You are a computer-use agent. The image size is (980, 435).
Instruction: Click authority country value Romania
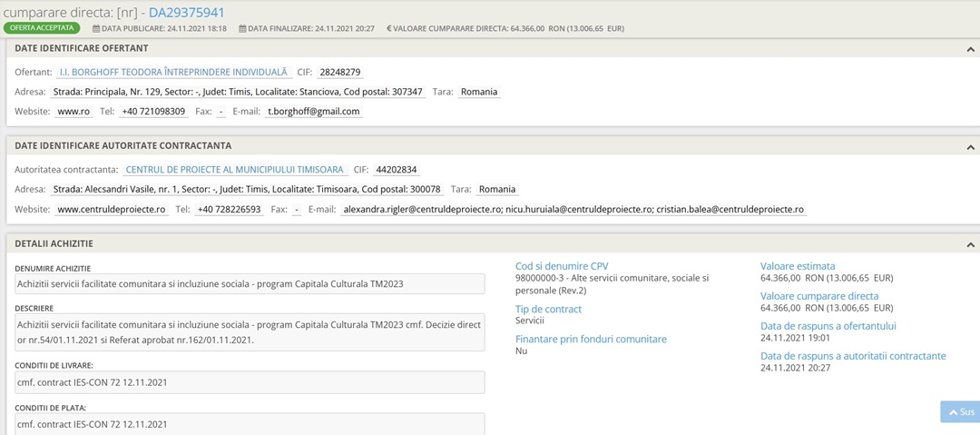point(497,190)
